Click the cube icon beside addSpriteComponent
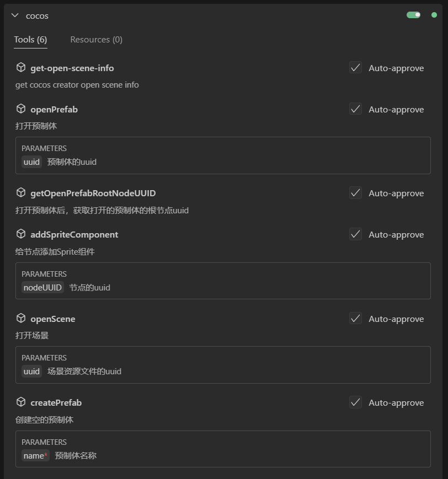 pyautogui.click(x=21, y=234)
